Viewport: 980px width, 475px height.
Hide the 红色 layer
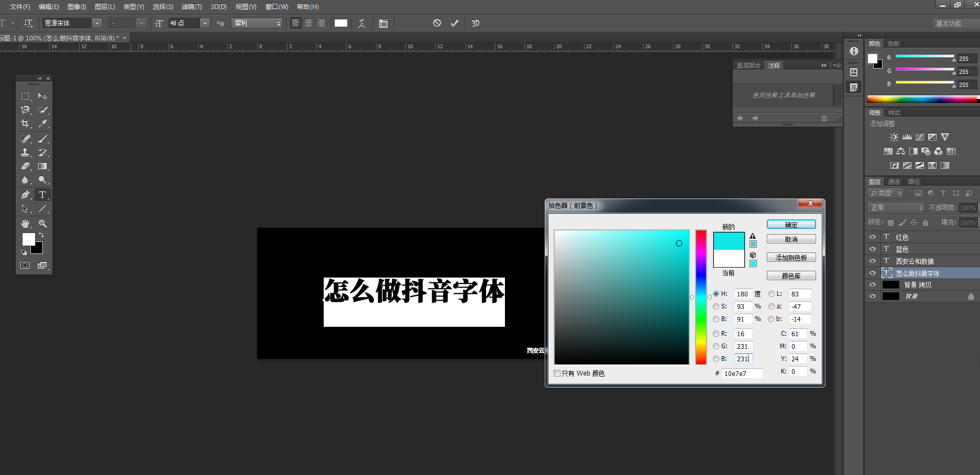(x=873, y=237)
